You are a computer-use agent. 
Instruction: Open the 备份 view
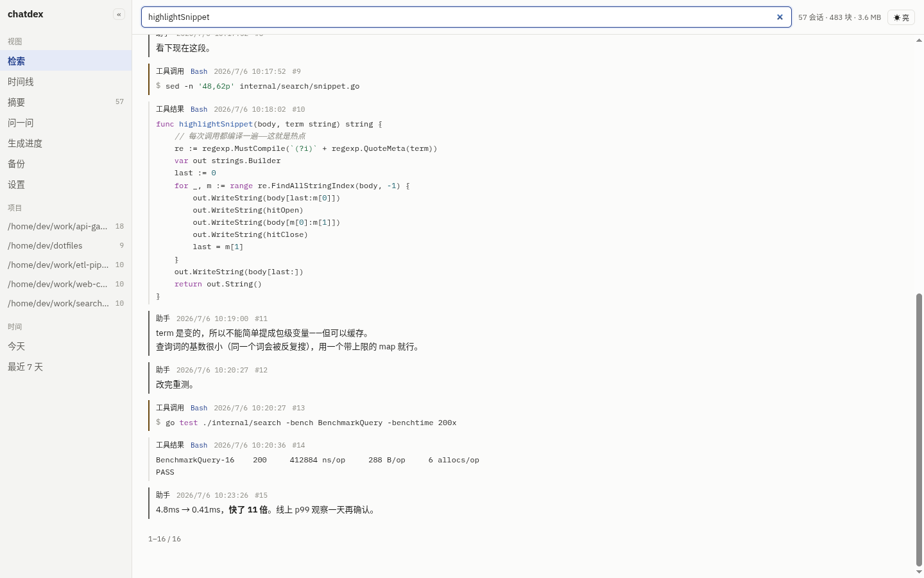click(x=65, y=164)
